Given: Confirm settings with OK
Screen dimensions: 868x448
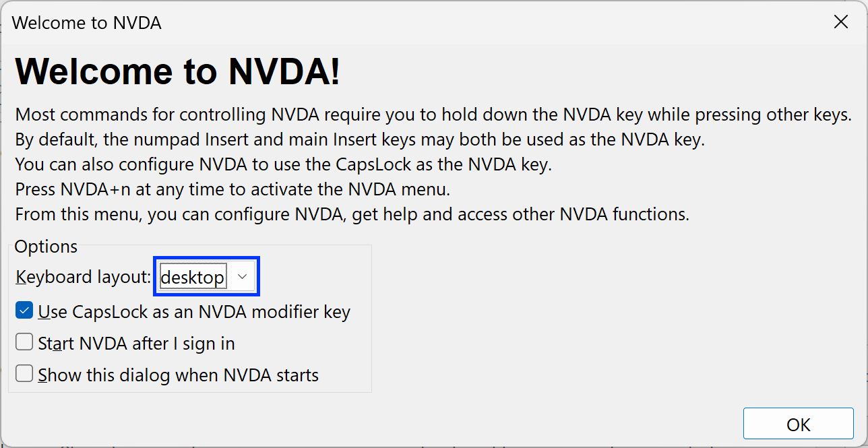Looking at the screenshot, I should click(798, 424).
